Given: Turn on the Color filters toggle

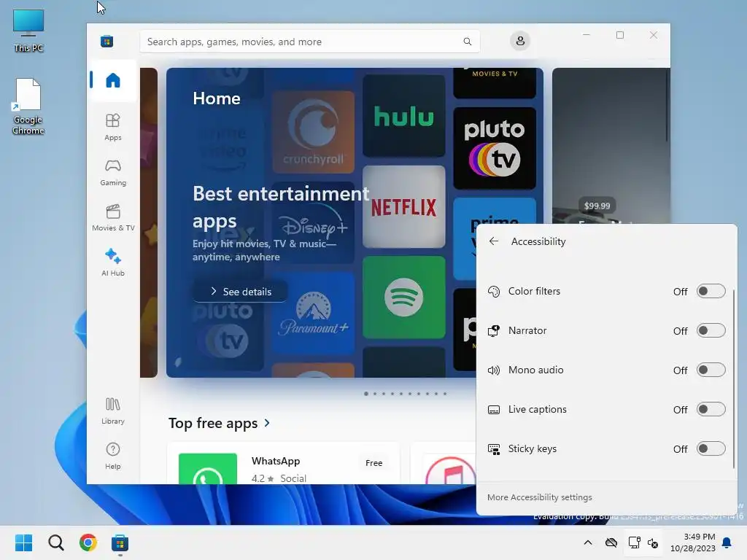Looking at the screenshot, I should tap(711, 291).
